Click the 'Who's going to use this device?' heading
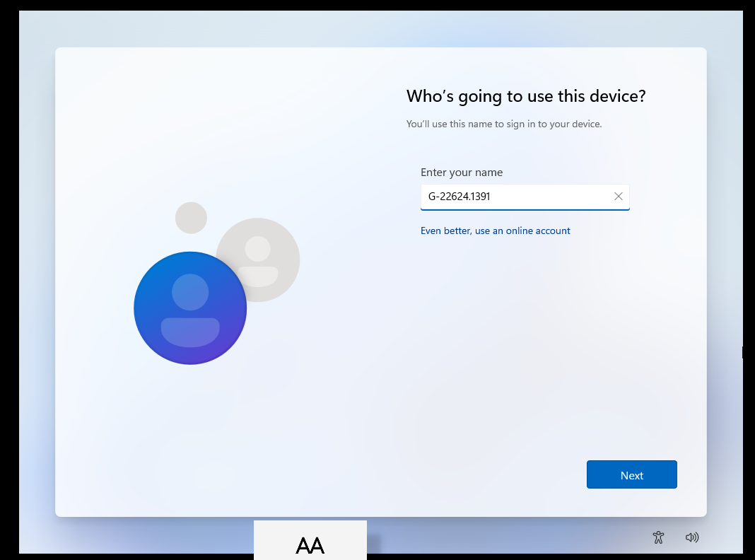Viewport: 755px width, 560px height. coord(526,96)
